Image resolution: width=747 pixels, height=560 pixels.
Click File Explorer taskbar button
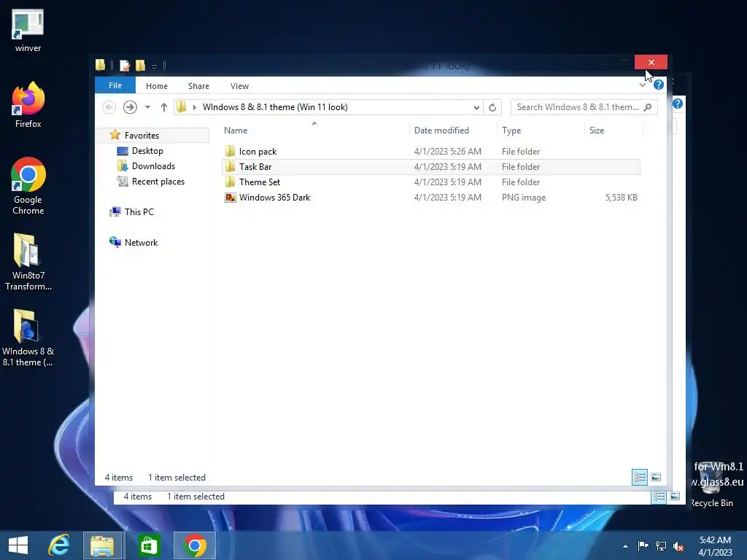(x=102, y=545)
